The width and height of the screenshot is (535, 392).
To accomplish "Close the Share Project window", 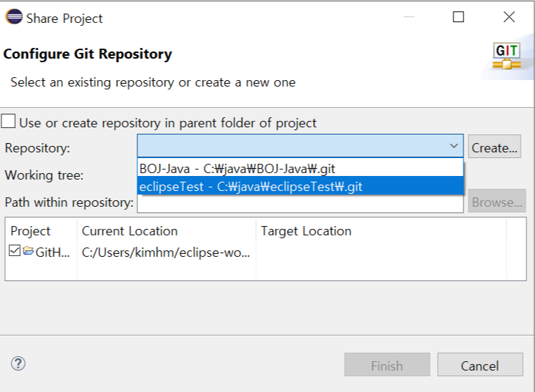I will 509,16.
